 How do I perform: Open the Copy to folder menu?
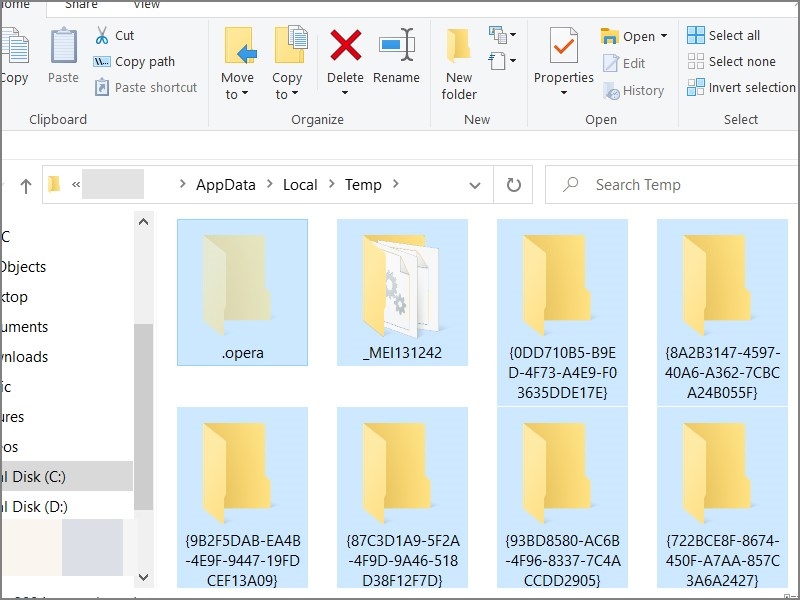[289, 64]
